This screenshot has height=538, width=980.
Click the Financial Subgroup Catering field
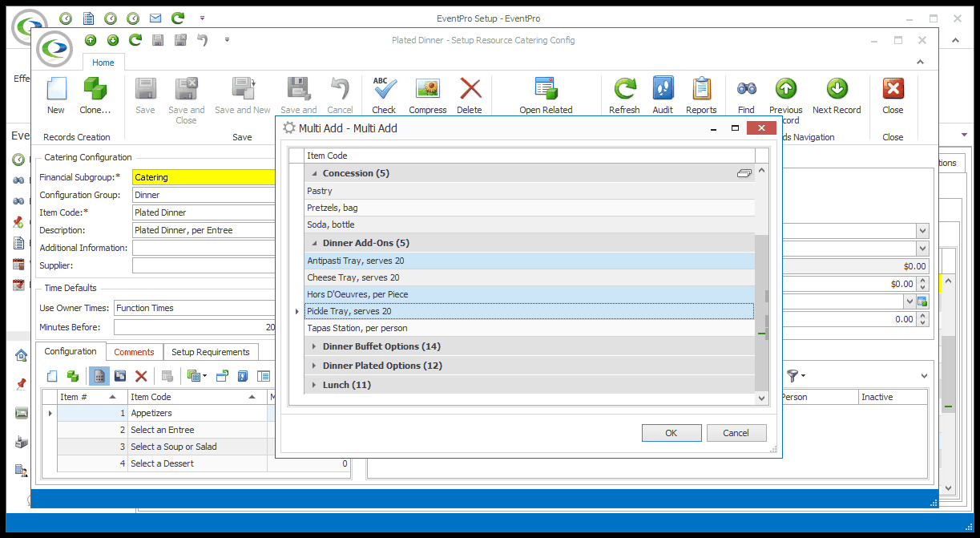(x=204, y=177)
